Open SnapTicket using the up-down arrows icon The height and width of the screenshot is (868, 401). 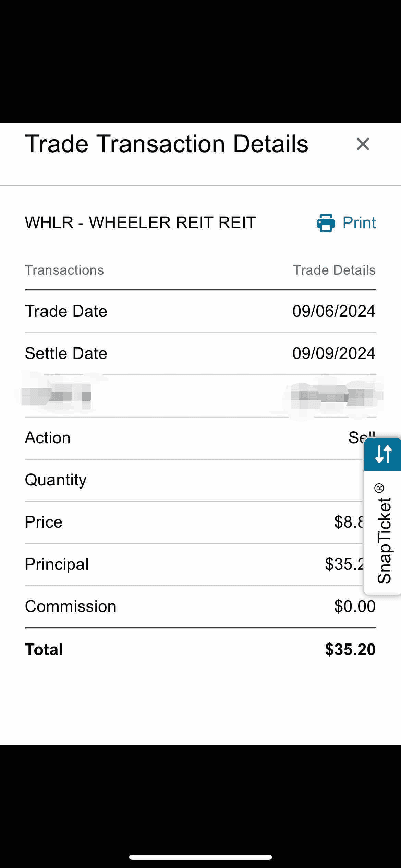(383, 454)
